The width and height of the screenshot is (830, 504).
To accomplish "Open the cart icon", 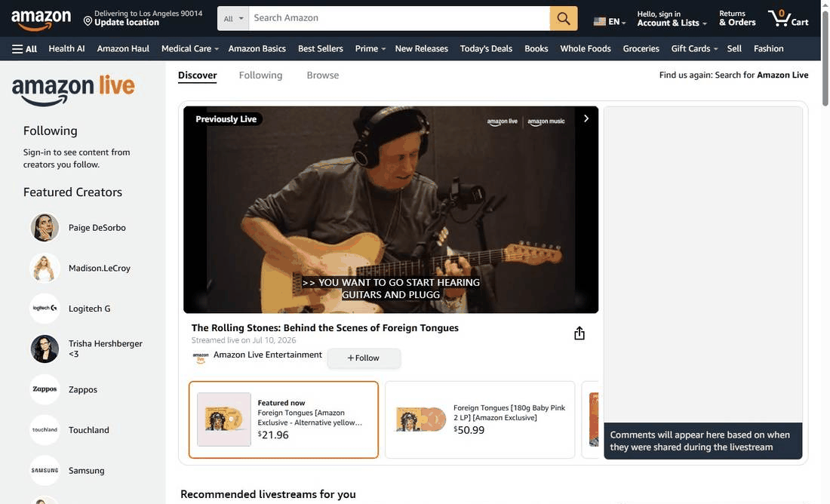I will coord(788,19).
